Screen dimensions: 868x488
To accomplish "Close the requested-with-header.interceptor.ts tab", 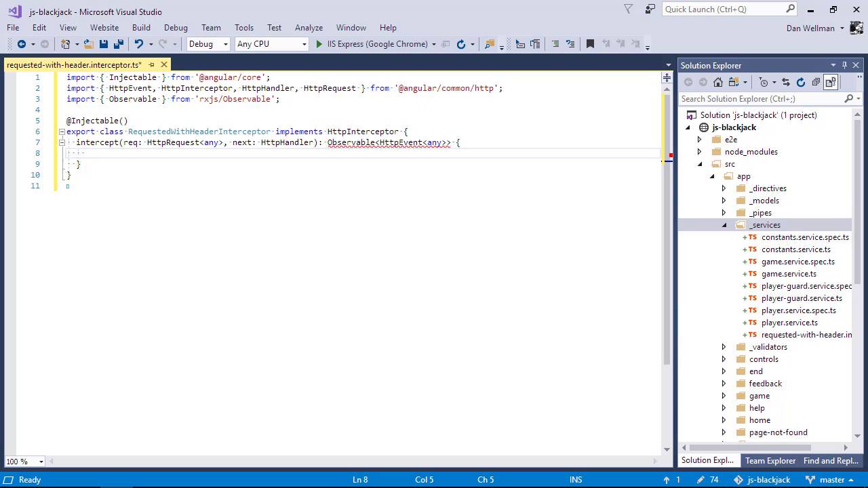I will [x=164, y=65].
